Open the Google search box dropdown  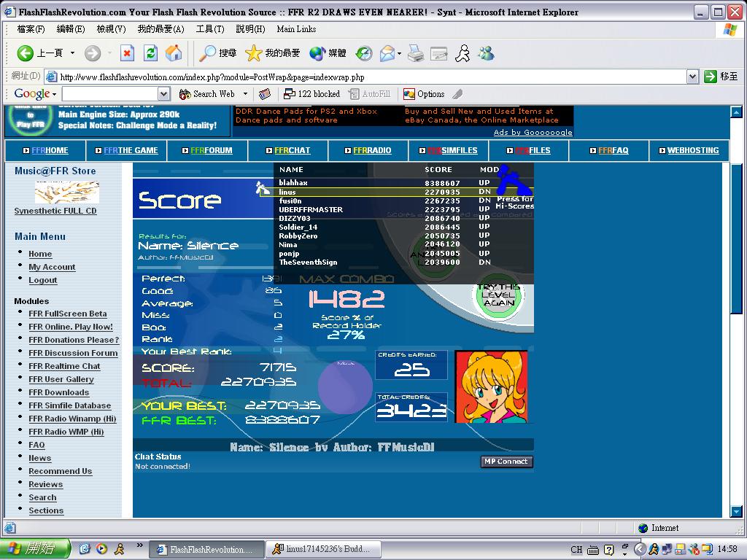click(x=164, y=94)
